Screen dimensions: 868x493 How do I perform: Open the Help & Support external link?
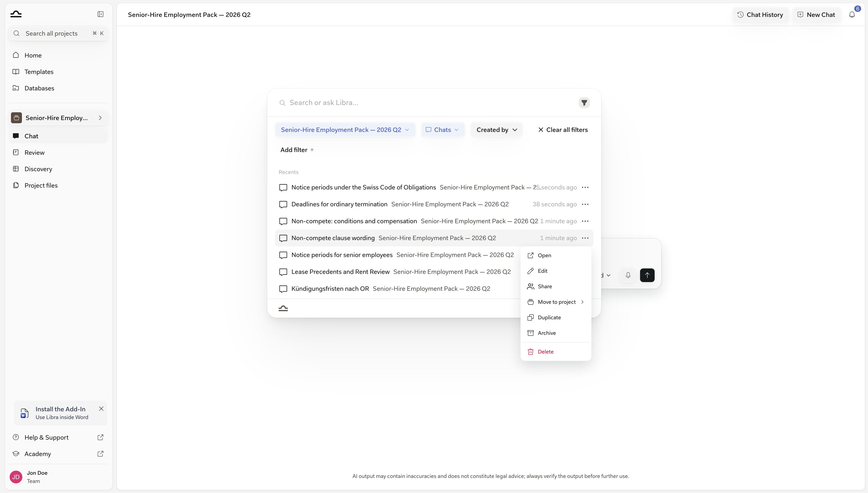(x=100, y=438)
